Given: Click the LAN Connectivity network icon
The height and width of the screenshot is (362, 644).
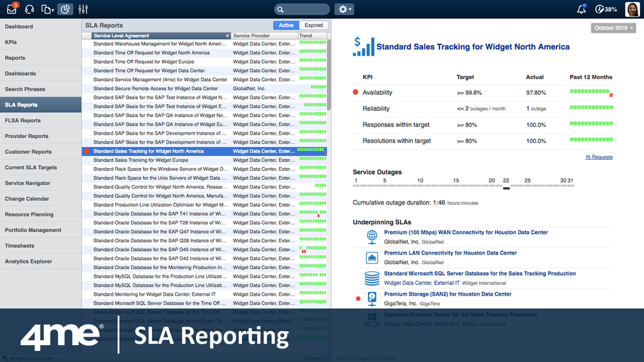Looking at the screenshot, I should click(x=372, y=258).
